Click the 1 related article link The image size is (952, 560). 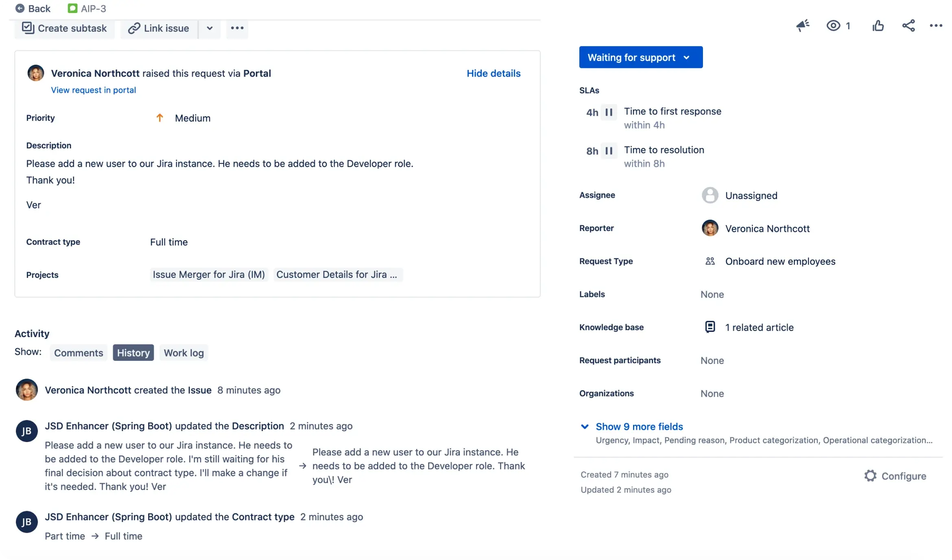click(x=760, y=327)
